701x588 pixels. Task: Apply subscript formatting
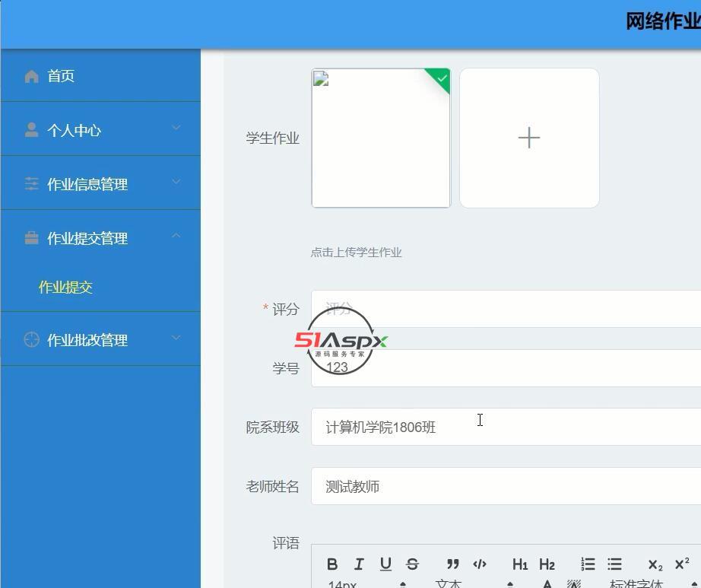coord(655,564)
